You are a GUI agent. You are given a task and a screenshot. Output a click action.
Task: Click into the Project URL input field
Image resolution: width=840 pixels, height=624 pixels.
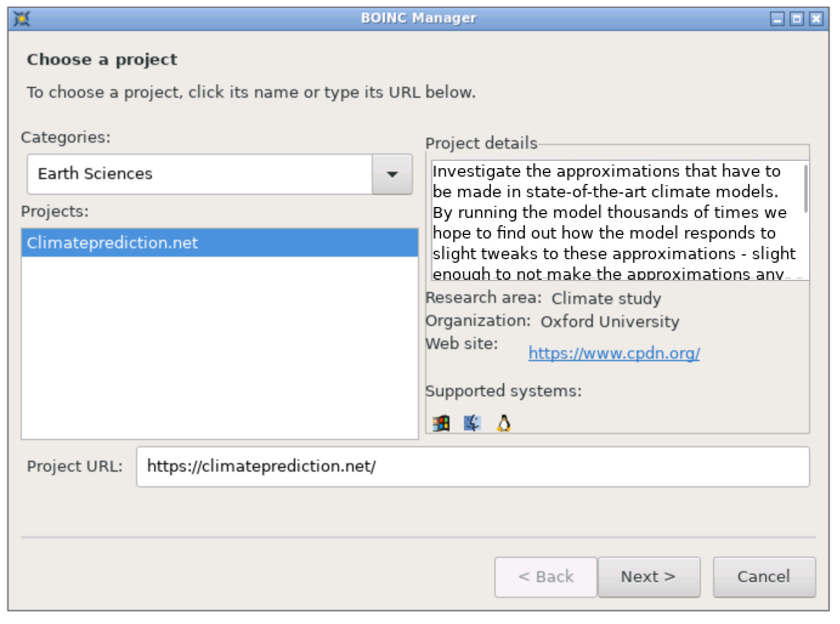[x=473, y=467]
